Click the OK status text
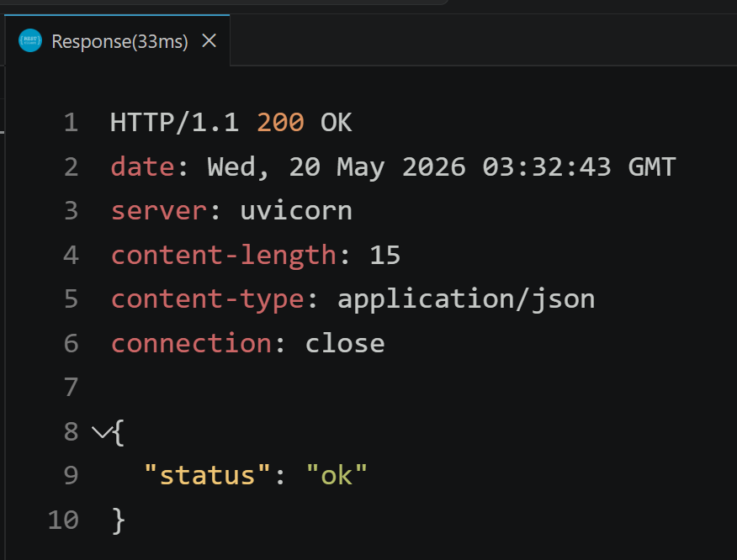 [x=336, y=123]
